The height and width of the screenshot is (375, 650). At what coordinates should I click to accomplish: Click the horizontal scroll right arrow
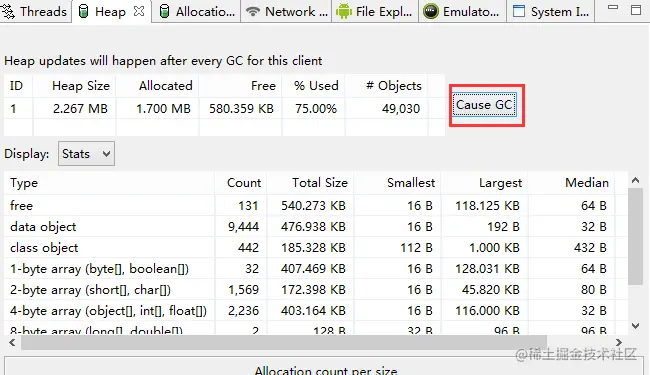(619, 342)
